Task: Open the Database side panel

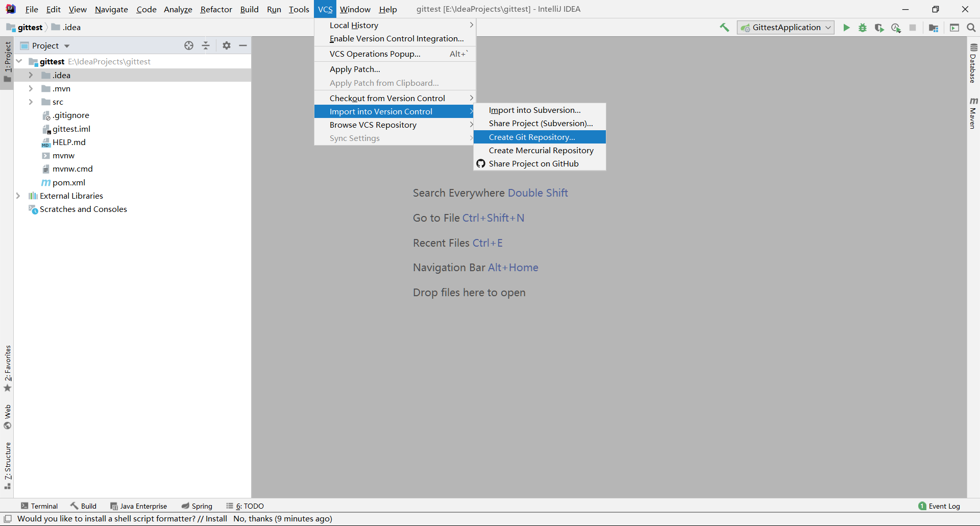Action: coord(973,63)
